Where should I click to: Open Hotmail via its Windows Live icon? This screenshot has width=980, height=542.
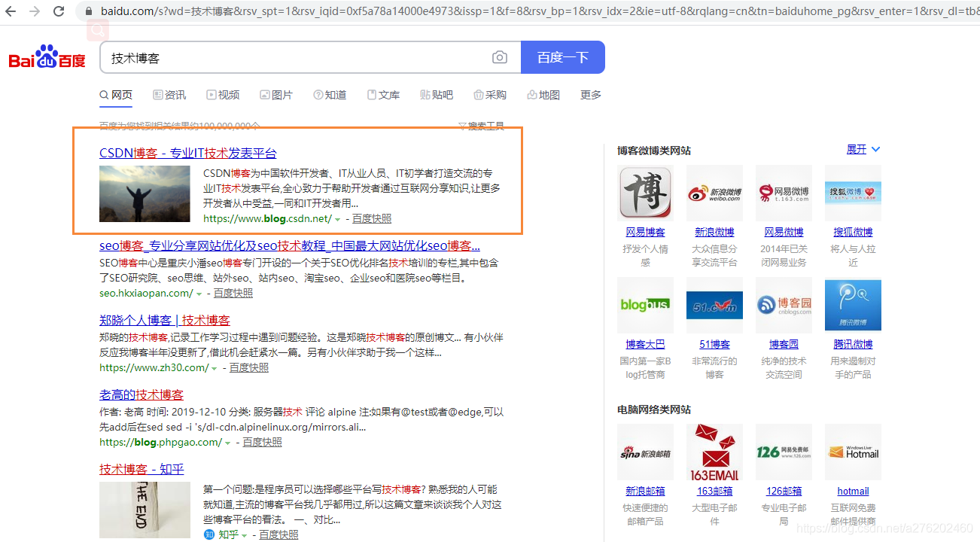click(x=853, y=452)
